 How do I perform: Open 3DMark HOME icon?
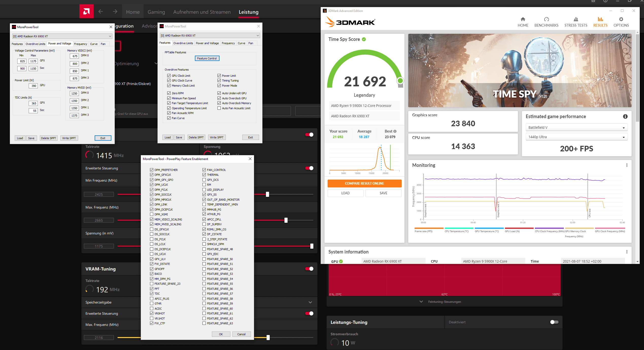click(523, 19)
